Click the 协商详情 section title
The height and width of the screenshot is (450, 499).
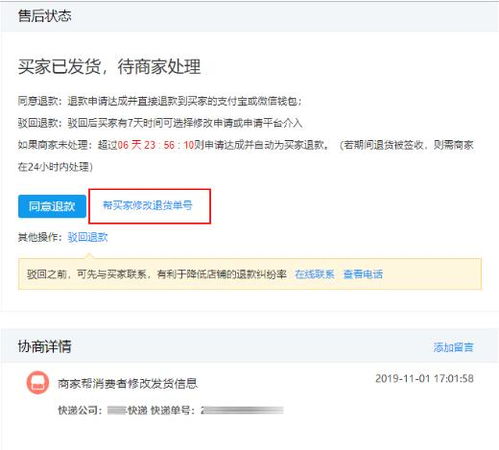point(45,346)
